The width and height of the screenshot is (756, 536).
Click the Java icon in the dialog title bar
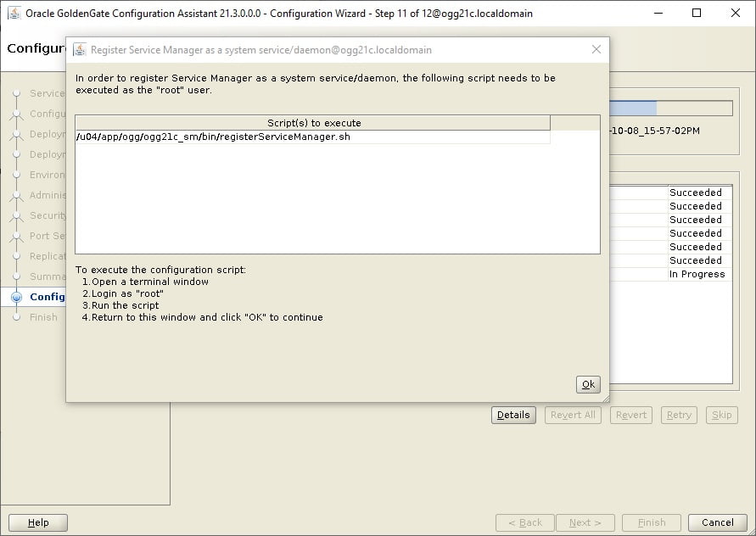click(80, 49)
